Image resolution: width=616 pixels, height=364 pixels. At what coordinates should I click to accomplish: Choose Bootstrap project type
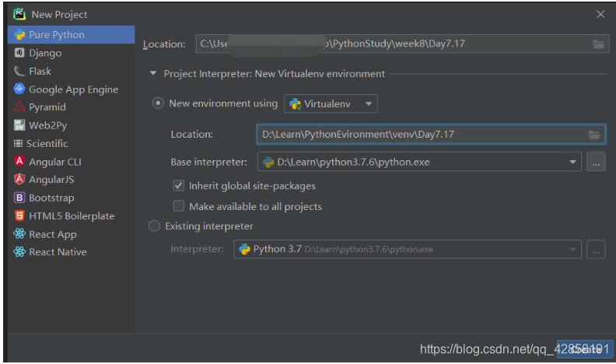[71, 198]
